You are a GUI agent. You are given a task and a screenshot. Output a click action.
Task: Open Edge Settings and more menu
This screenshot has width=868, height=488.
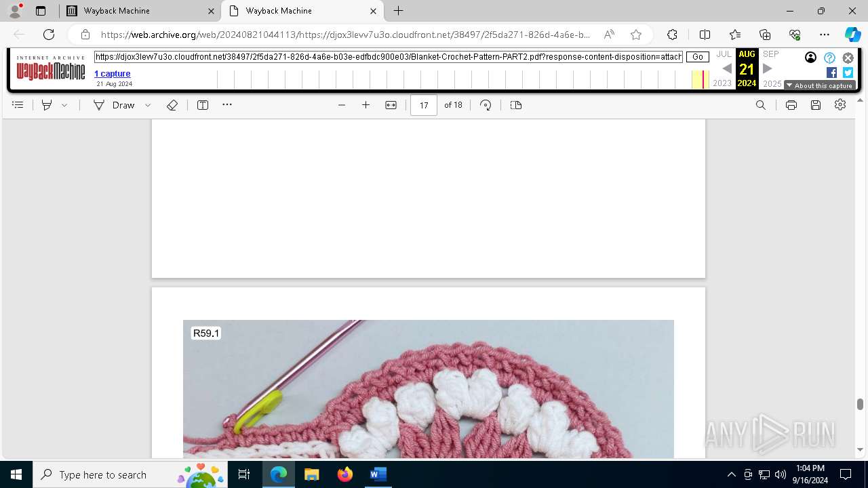[825, 35]
